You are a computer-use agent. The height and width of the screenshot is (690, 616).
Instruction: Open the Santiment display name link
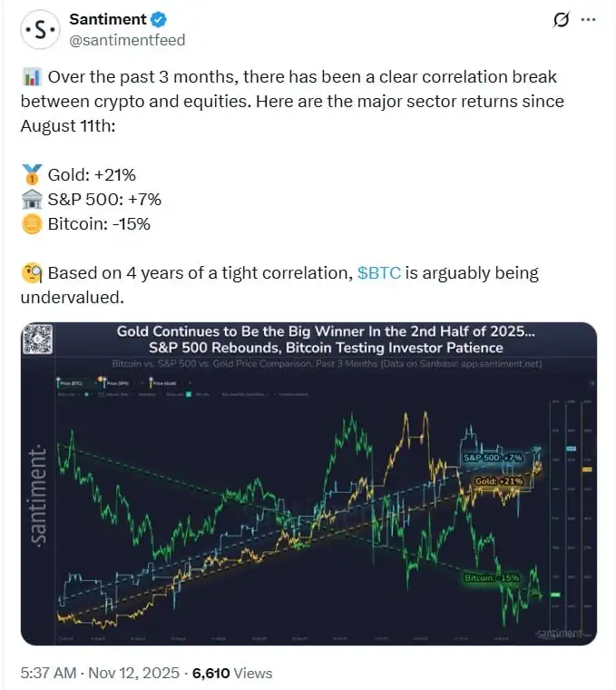coord(107,20)
